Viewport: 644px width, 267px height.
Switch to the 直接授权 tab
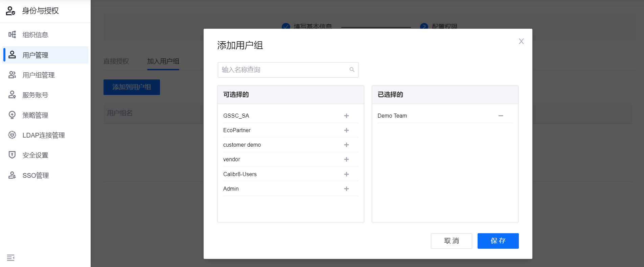pos(116,61)
